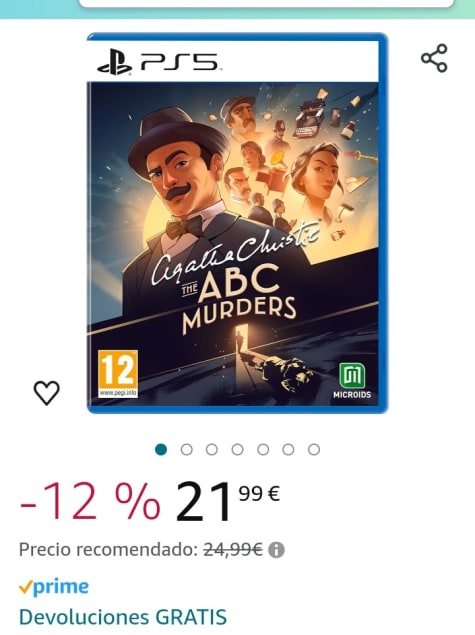Select the first image indicator dot

point(161,450)
